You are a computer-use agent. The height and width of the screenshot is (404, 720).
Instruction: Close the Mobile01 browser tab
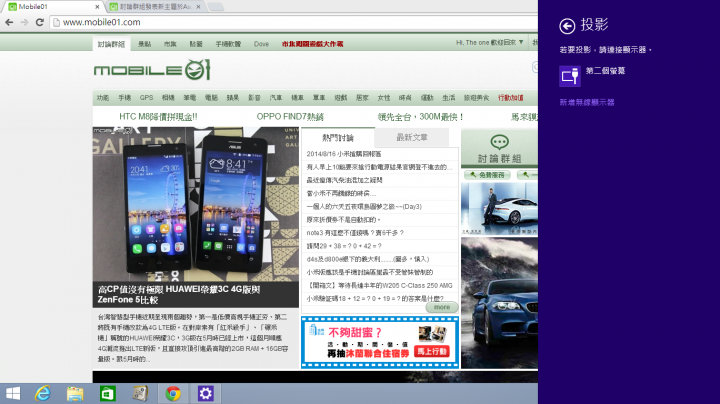(97, 7)
